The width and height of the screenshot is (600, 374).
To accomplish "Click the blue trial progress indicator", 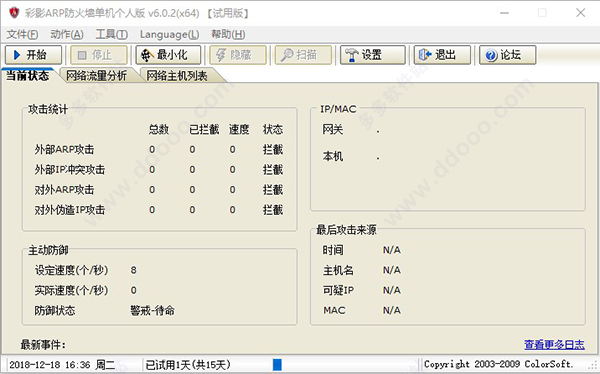I will point(277,364).
